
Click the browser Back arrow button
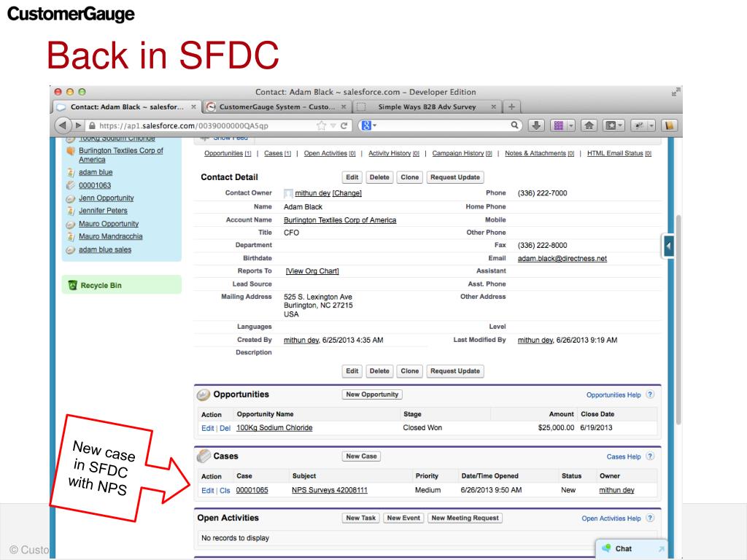pos(63,125)
